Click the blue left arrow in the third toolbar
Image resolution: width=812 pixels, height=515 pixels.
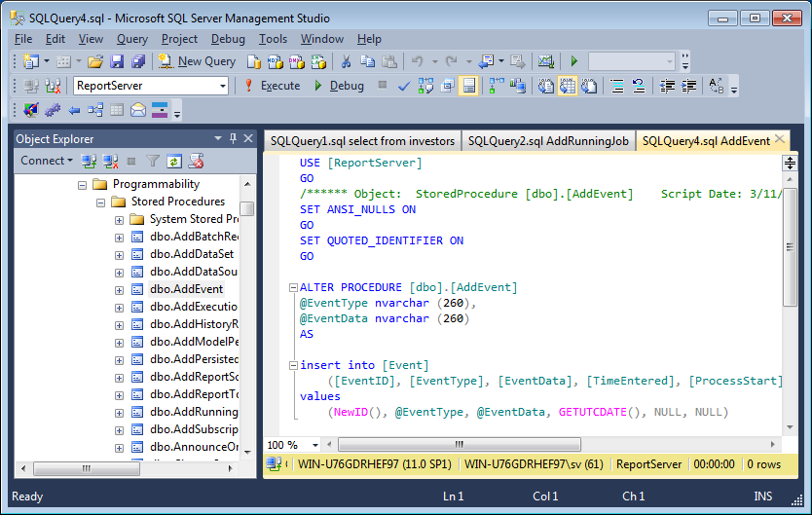[74, 110]
